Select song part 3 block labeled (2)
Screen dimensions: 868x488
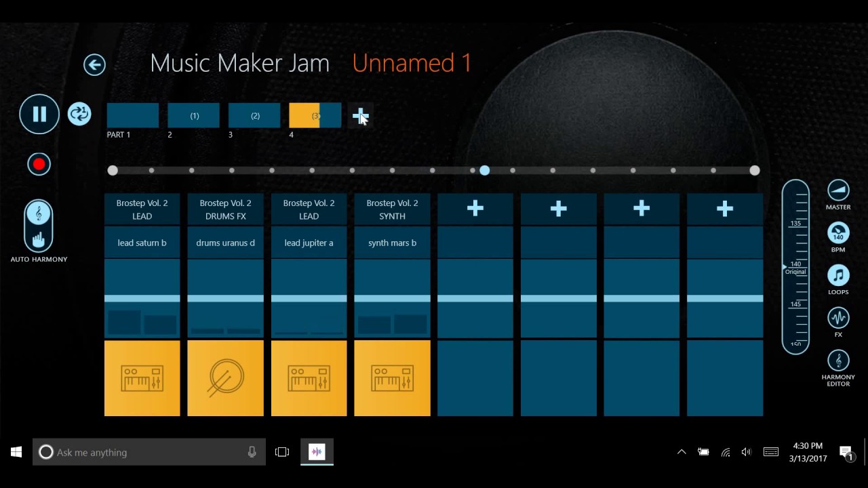(x=254, y=116)
